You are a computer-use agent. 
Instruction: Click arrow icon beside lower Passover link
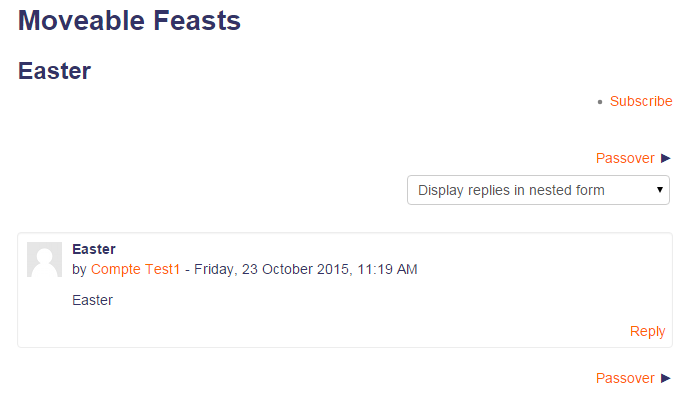point(666,378)
